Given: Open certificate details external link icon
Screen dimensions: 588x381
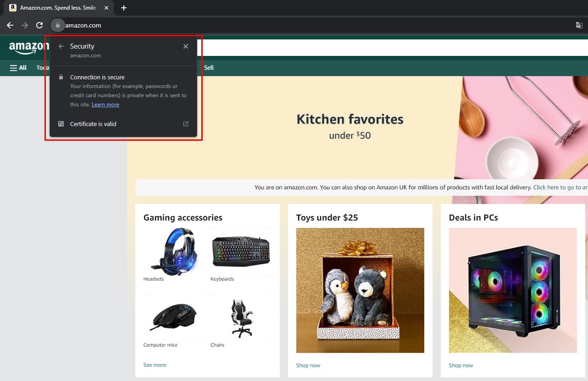Looking at the screenshot, I should (186, 124).
